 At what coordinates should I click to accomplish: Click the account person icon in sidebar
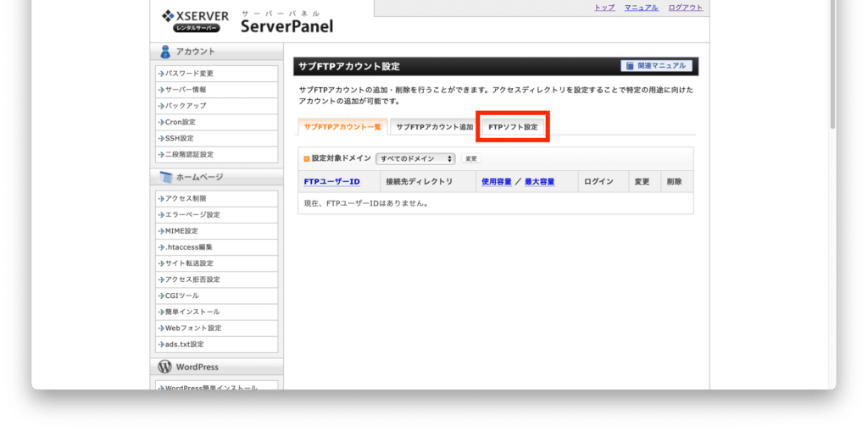point(165,52)
